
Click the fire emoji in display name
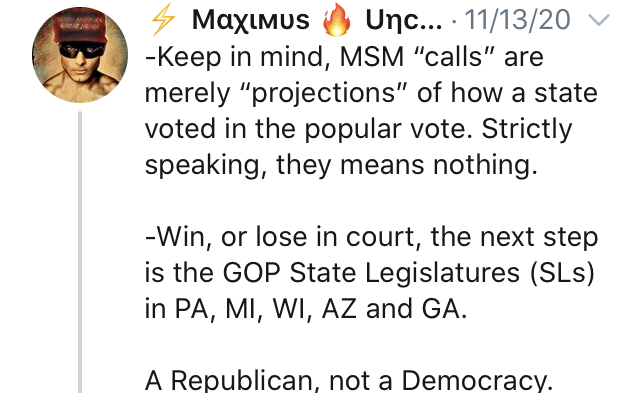coord(337,20)
